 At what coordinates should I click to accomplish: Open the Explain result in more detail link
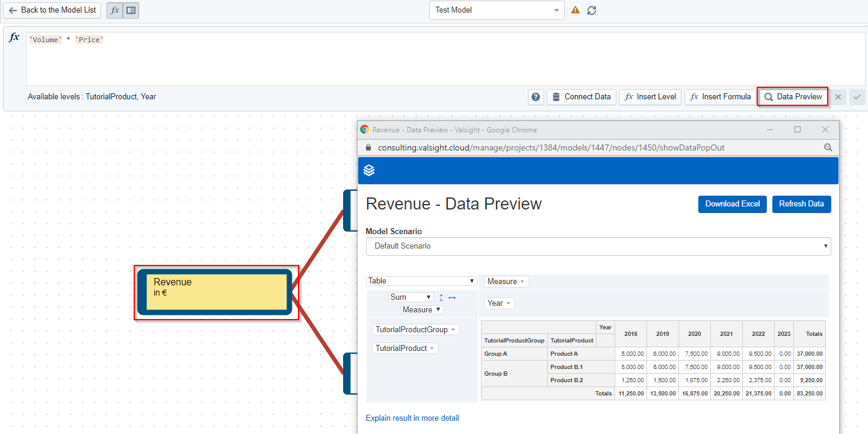[412, 418]
